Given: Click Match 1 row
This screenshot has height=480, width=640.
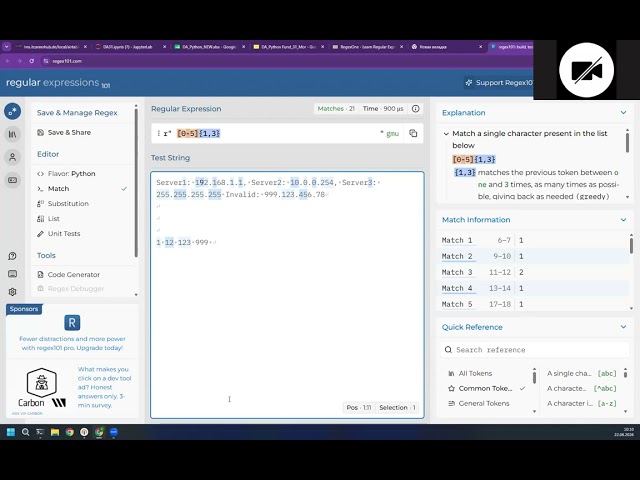Looking at the screenshot, I should [534, 240].
